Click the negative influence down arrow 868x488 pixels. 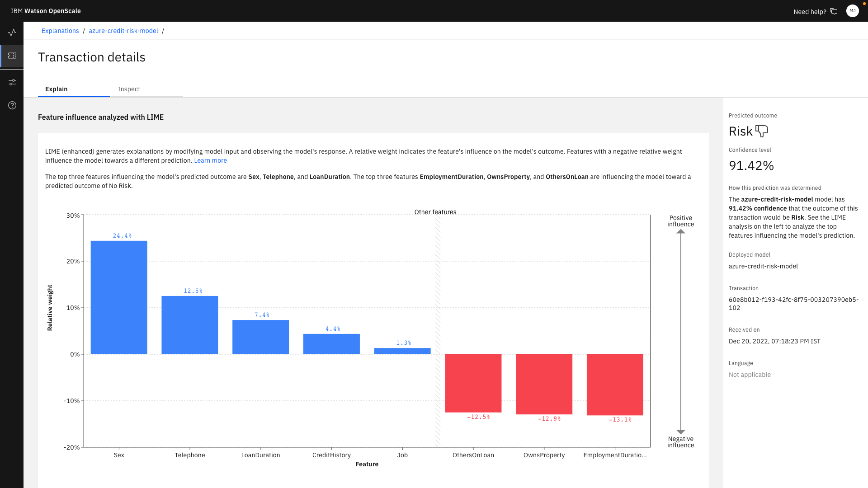681,432
